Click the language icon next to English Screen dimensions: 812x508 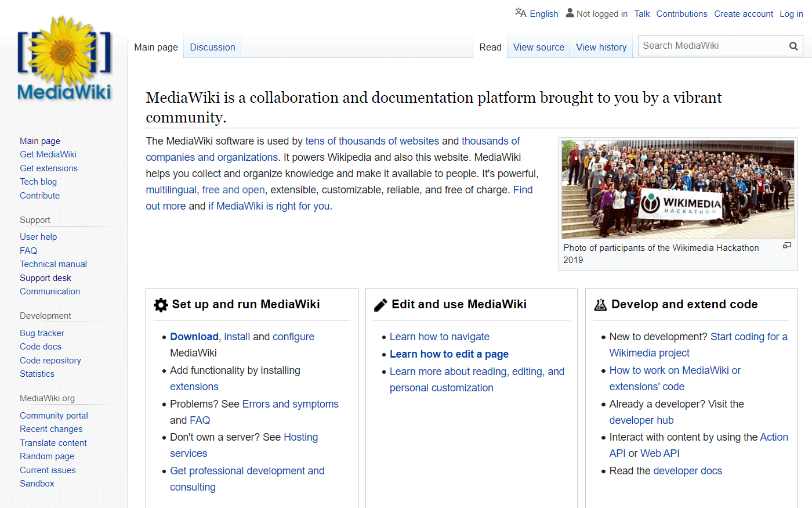pyautogui.click(x=520, y=13)
